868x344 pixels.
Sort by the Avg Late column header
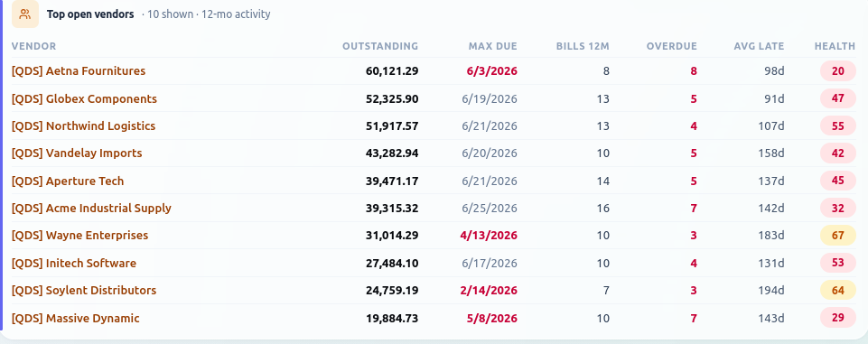[759, 46]
